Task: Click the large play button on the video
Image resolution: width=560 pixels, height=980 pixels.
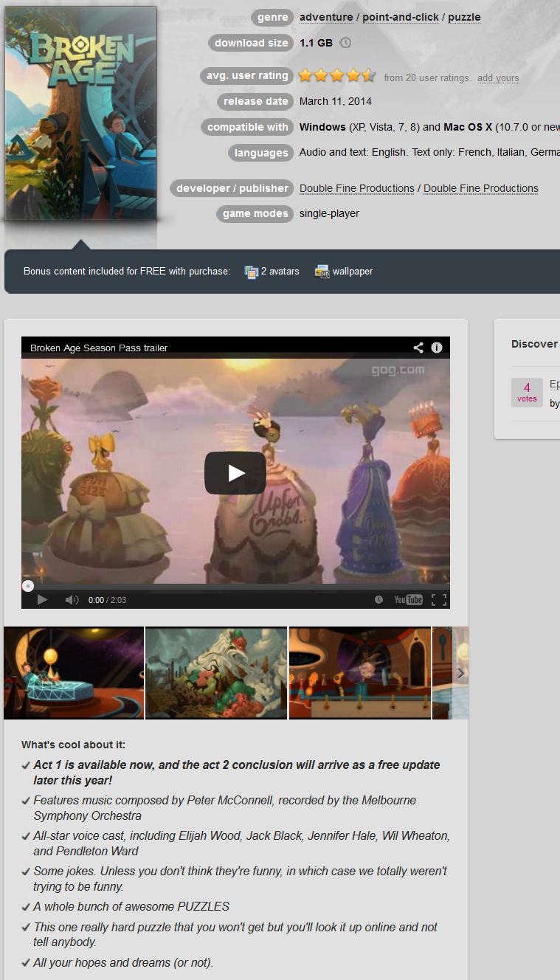Action: tap(235, 473)
